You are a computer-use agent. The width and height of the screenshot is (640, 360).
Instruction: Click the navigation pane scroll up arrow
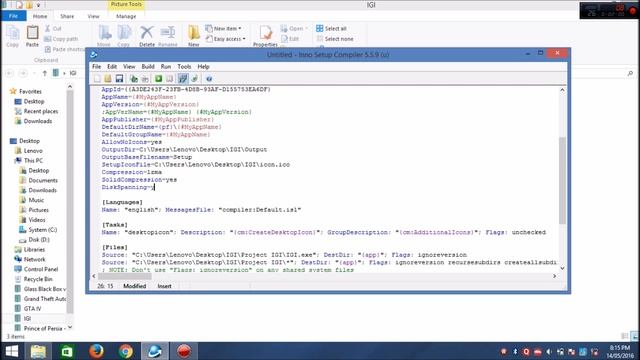tap(70, 87)
